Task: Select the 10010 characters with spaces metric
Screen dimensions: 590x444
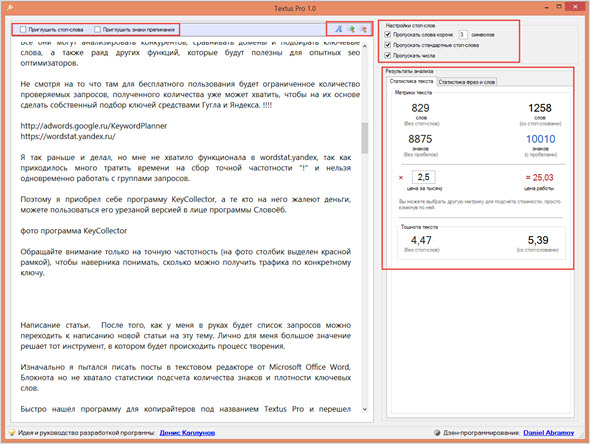Action: [x=541, y=139]
